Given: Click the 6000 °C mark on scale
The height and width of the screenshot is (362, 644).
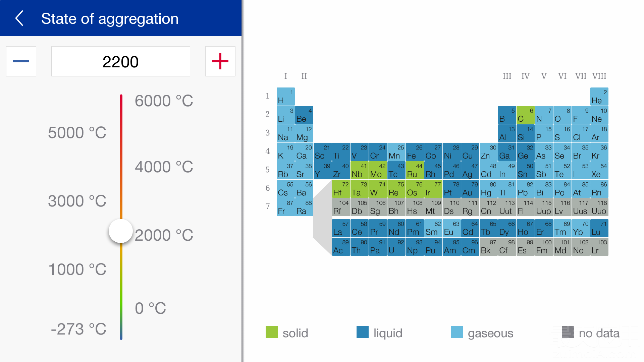Looking at the screenshot, I should pos(164,101).
